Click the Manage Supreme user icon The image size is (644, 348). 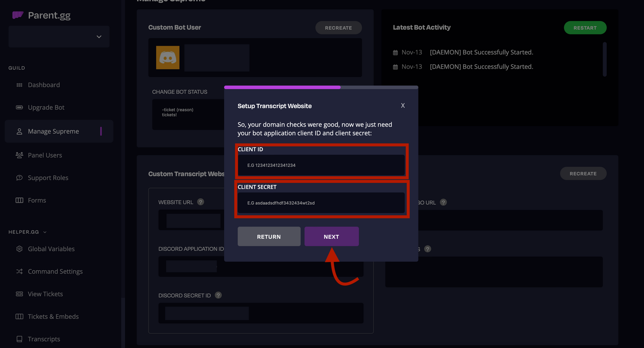(19, 131)
